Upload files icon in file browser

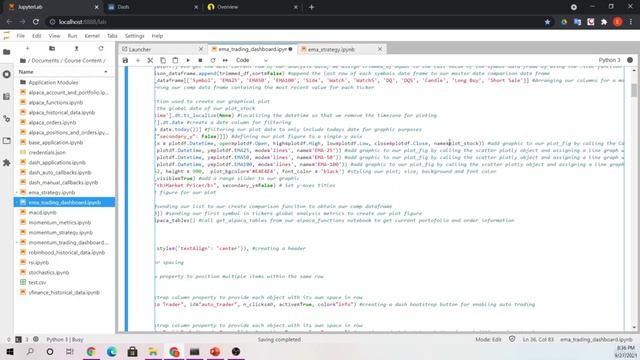pyautogui.click(x=76, y=49)
